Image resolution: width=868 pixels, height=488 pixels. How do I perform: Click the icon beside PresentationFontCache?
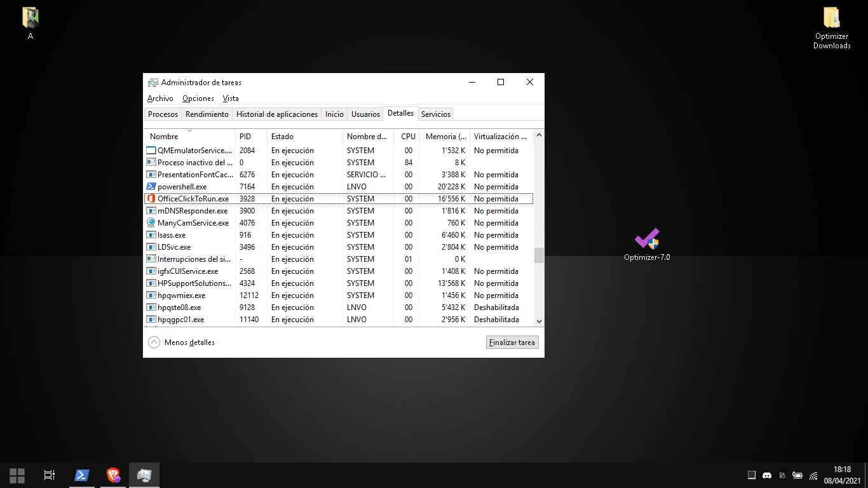pos(151,175)
